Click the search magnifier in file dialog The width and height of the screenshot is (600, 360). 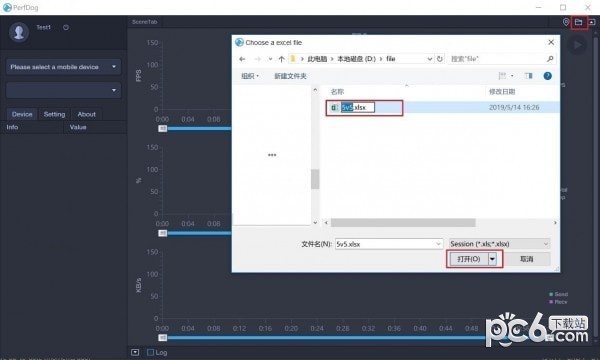[550, 59]
